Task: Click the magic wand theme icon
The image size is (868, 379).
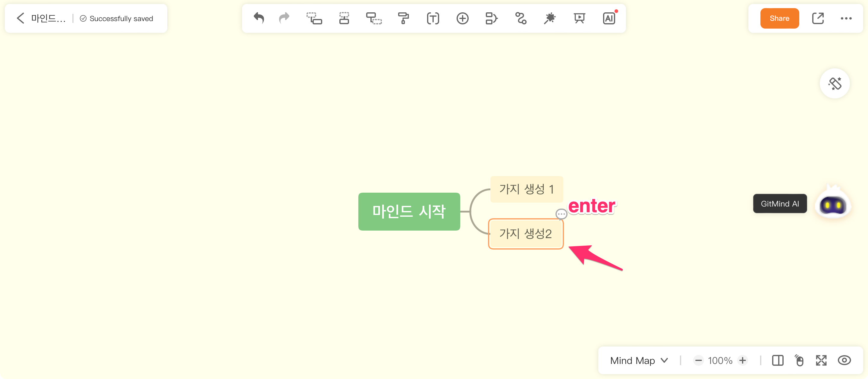Action: (550, 18)
